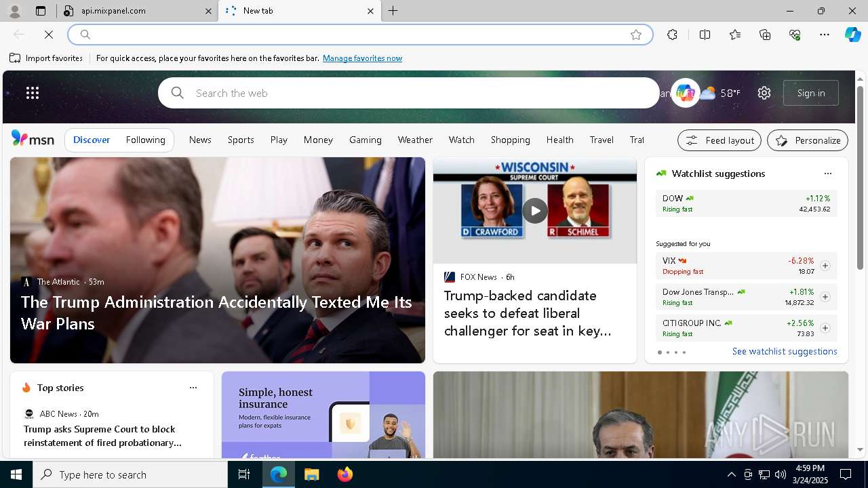Image resolution: width=868 pixels, height=488 pixels.
Task: Close the New tab tab
Action: click(x=370, y=11)
